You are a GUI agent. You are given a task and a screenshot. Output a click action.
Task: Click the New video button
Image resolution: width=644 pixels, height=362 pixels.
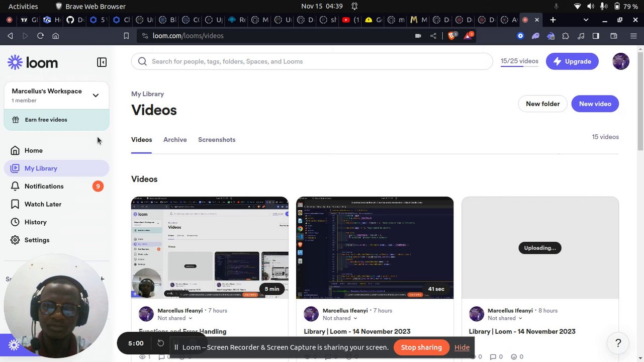pyautogui.click(x=595, y=104)
